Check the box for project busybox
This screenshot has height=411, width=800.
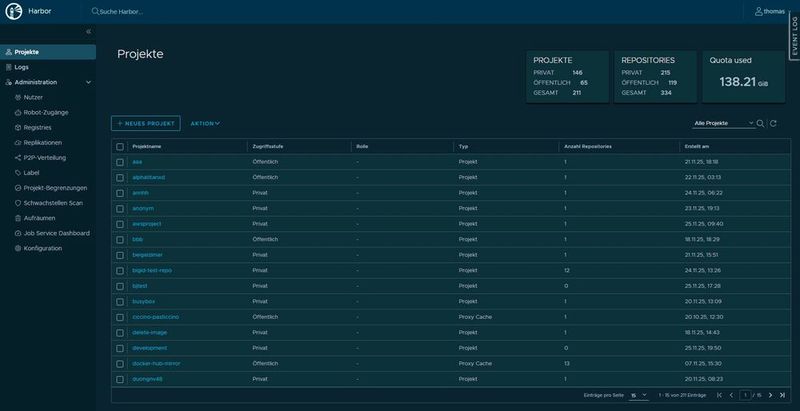pyautogui.click(x=120, y=302)
